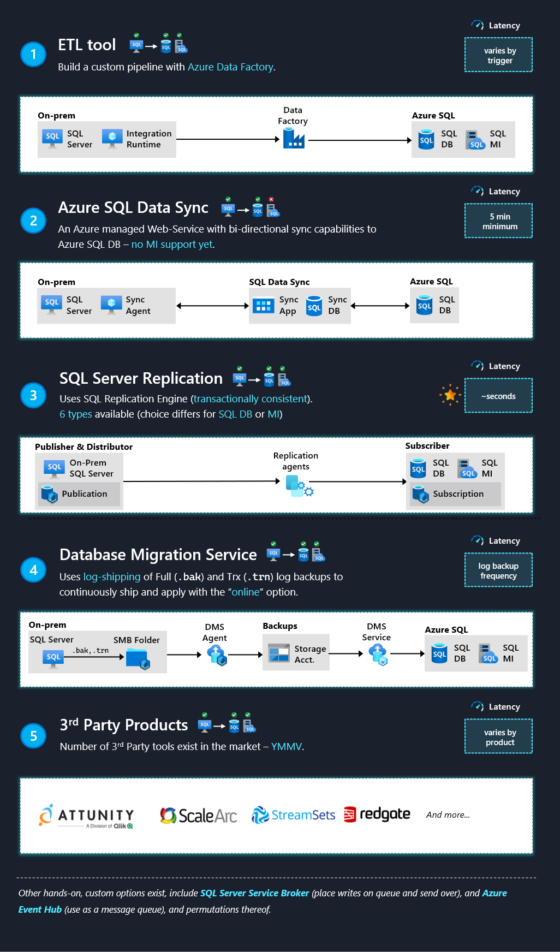Click the Subscription cylinder icon
560x952 pixels.
click(421, 494)
